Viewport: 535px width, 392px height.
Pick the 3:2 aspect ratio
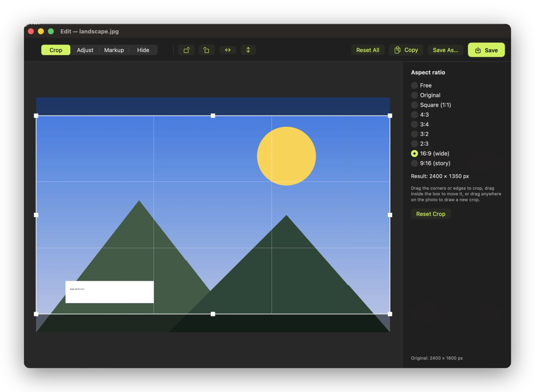pos(420,134)
